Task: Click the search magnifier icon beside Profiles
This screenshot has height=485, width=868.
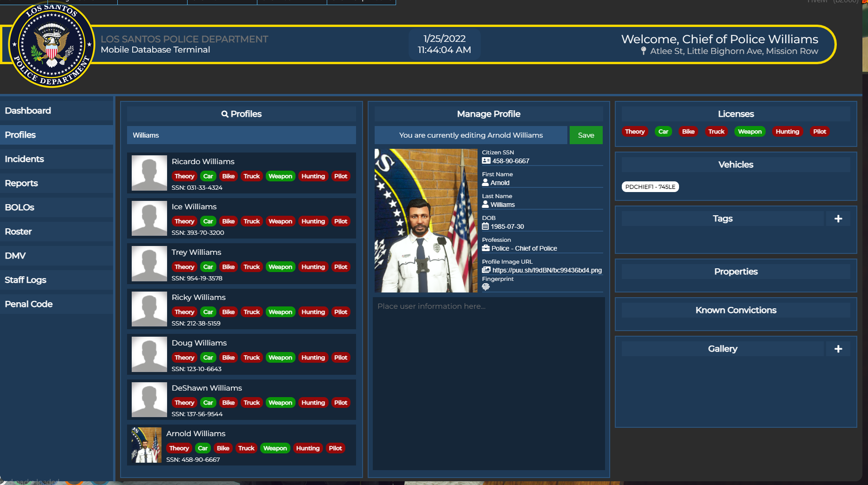Action: coord(225,114)
